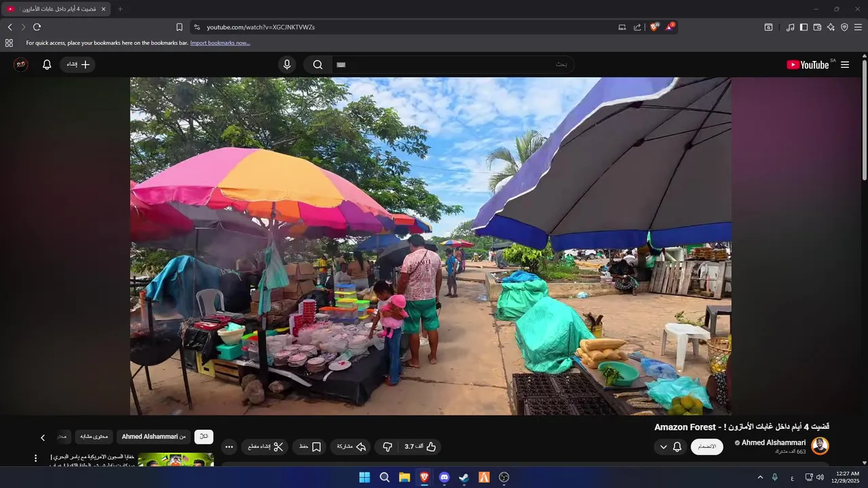Open Leo AI sparkle icon

click(x=831, y=27)
